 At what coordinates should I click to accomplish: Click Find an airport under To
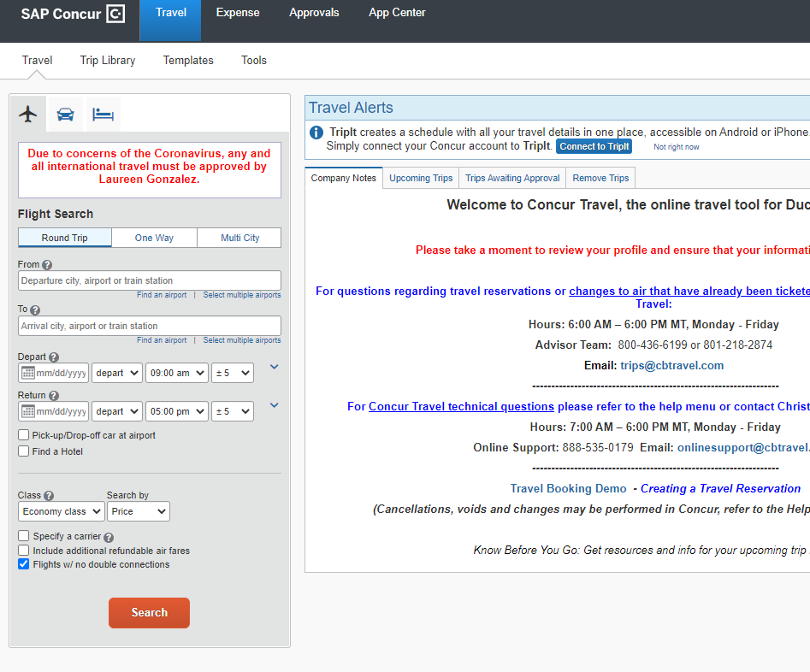point(162,340)
